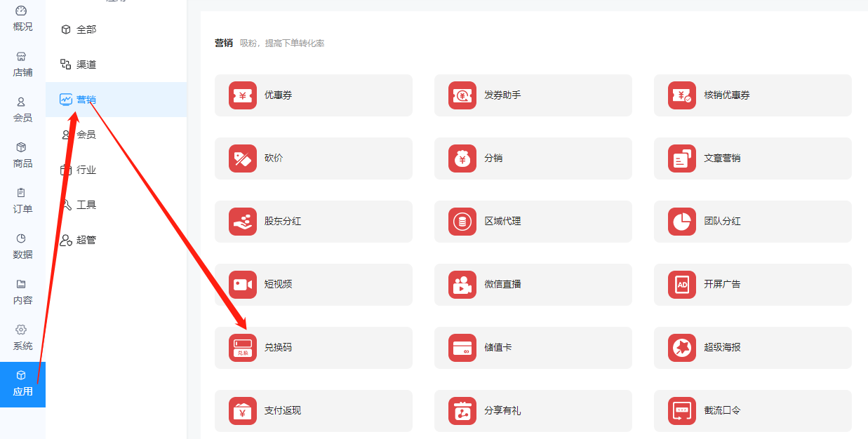Open the 超级海报 card label

[x=722, y=348]
